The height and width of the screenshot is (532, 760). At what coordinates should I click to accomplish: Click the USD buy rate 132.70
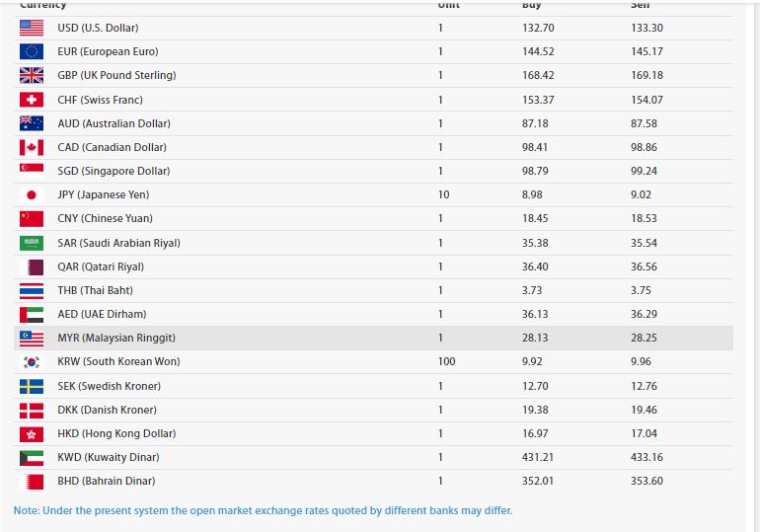pyautogui.click(x=538, y=28)
